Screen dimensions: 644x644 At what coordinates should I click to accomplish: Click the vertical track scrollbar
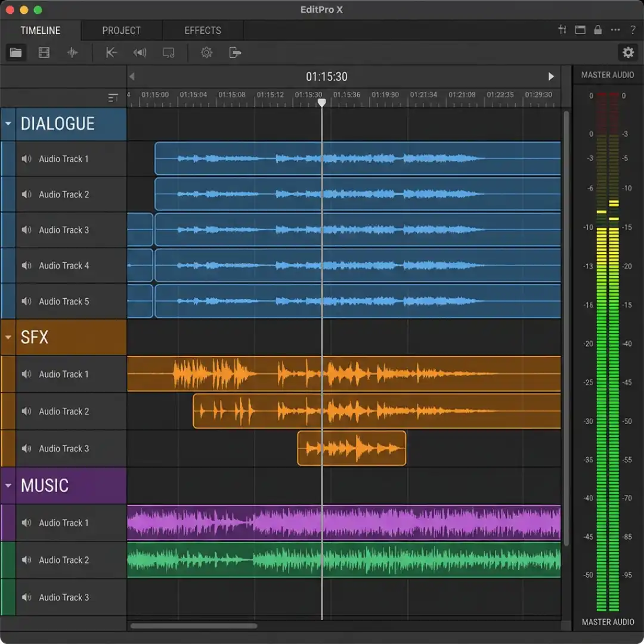coord(566,329)
